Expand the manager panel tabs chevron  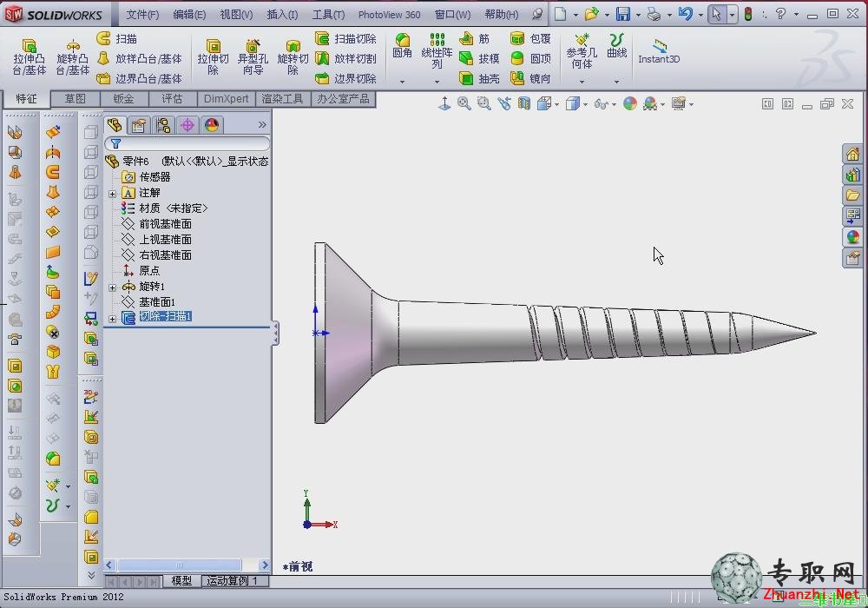pyautogui.click(x=262, y=124)
